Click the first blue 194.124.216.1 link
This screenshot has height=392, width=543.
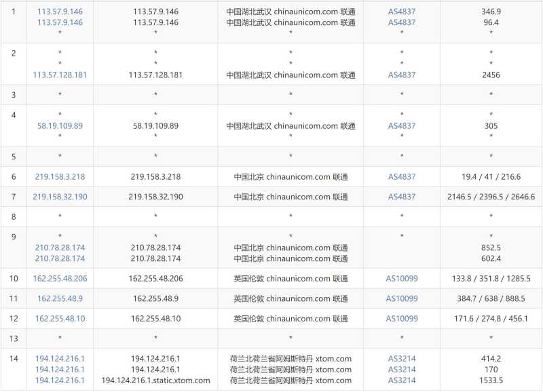(60, 359)
